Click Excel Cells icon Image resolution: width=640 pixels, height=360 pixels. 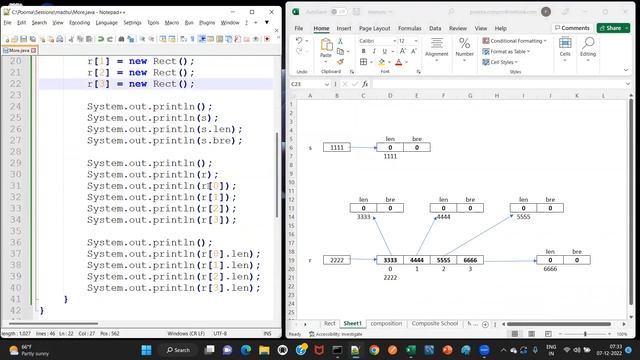point(565,43)
